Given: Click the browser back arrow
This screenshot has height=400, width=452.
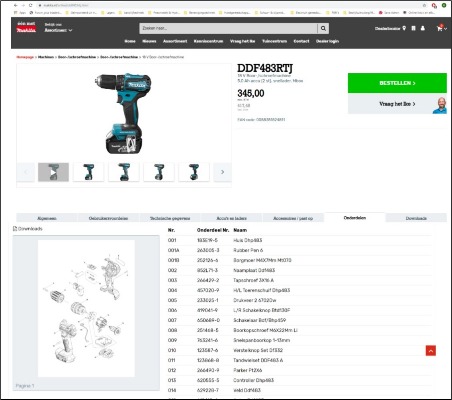Looking at the screenshot, I should point(16,5).
